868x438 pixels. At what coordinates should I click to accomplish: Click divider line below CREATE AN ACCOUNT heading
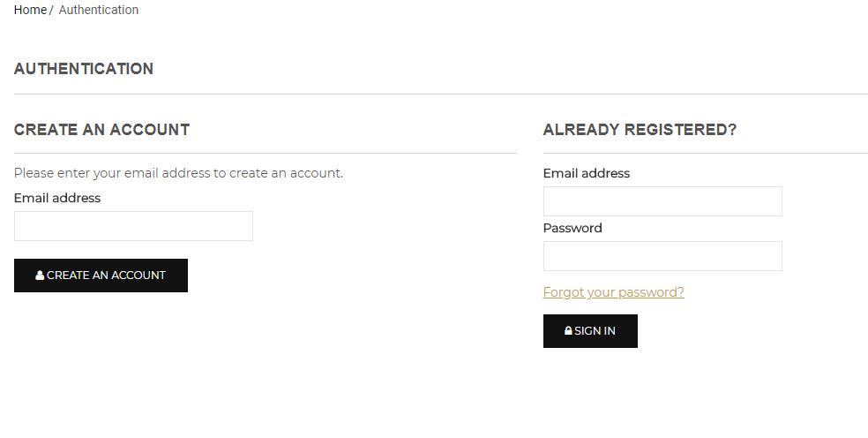tap(265, 153)
